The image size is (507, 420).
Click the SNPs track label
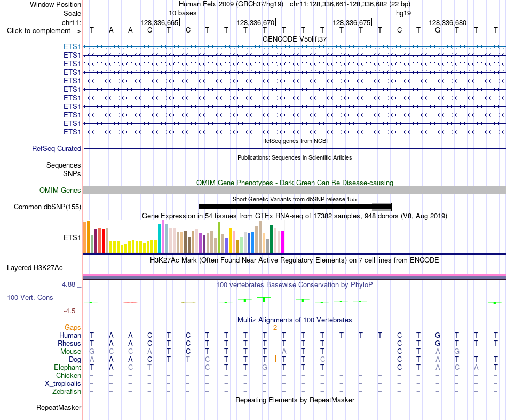(72, 173)
